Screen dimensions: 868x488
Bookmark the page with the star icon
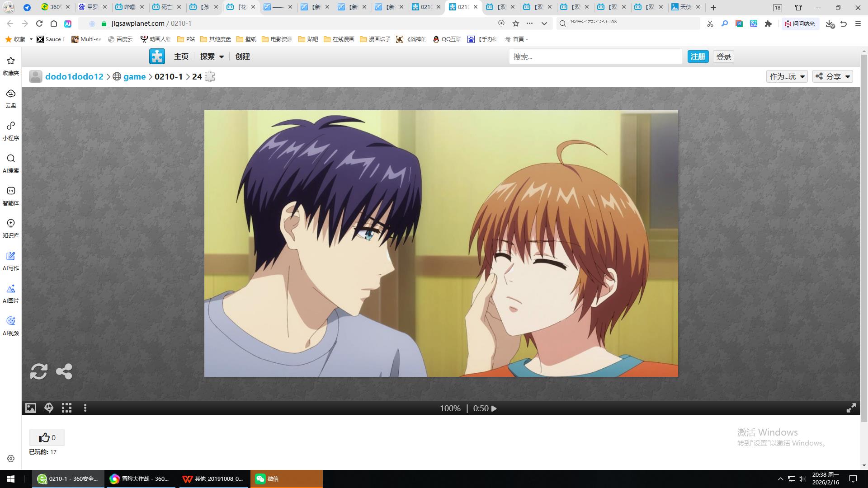pyautogui.click(x=515, y=23)
